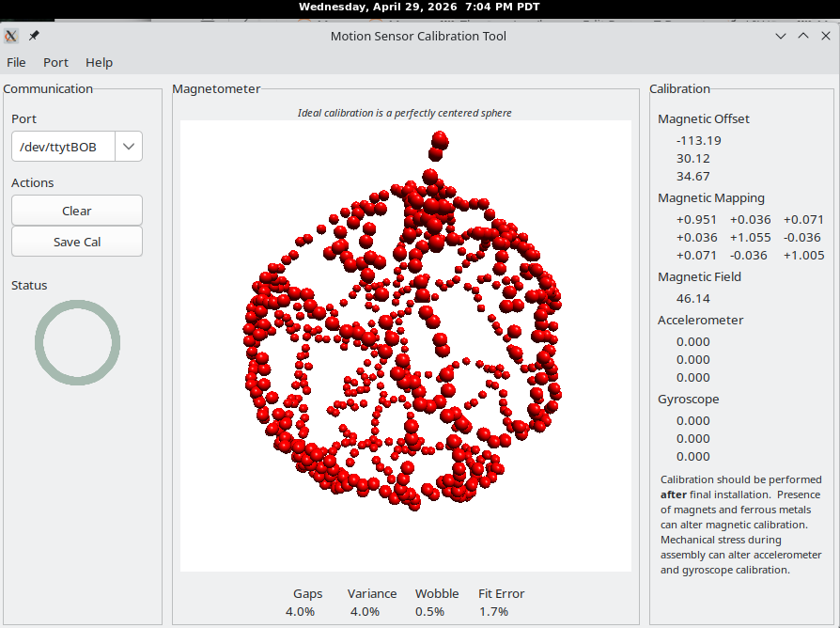Click the Fit Error percentage value
The image size is (840, 628).
point(494,611)
